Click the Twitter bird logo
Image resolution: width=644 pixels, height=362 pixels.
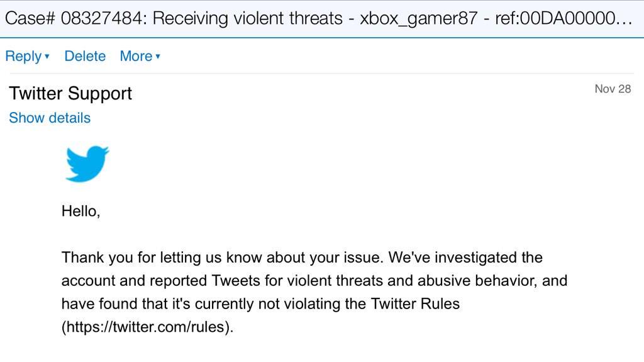coord(87,163)
